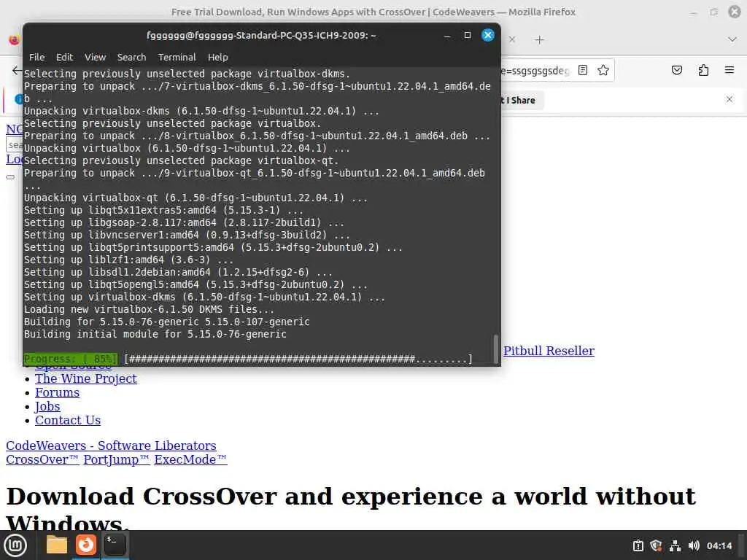Open the terminal Edit menu

(x=64, y=57)
